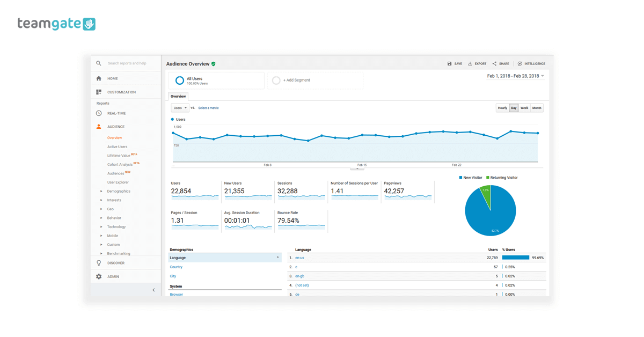
Task: Open the en-us language link
Action: point(299,258)
